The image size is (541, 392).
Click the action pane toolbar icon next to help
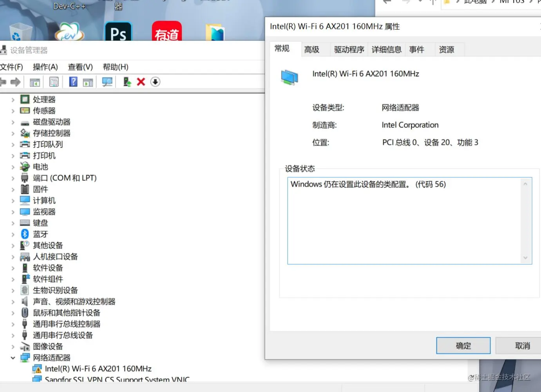tap(88, 82)
